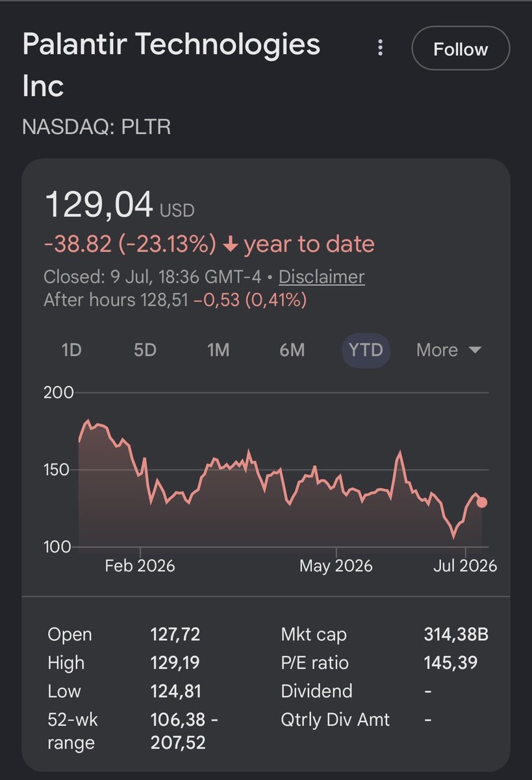Click the 200 y-axis label
The width and height of the screenshot is (532, 780).
click(x=58, y=393)
